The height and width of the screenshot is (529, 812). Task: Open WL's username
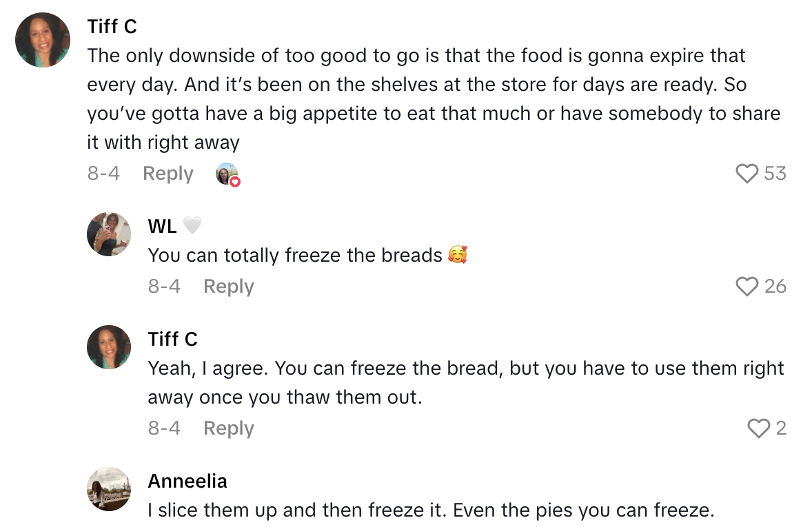point(164,226)
